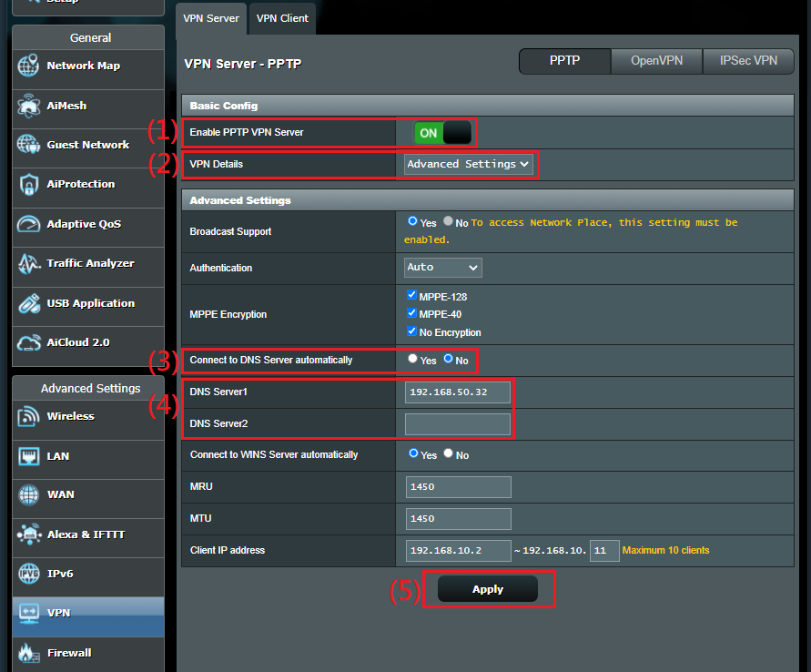811x672 pixels.
Task: Select the AiProtection shield icon
Action: pos(29,185)
